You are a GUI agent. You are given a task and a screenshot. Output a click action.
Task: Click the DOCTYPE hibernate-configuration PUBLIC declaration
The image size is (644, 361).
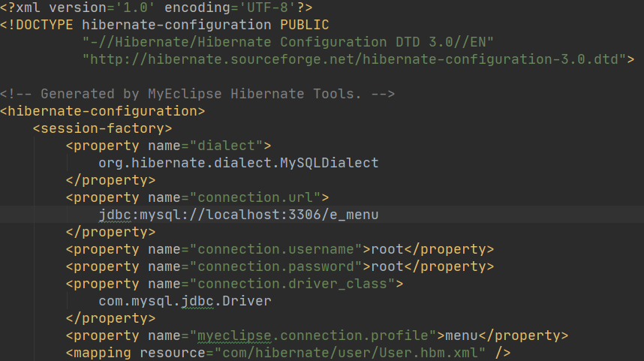[x=164, y=25]
